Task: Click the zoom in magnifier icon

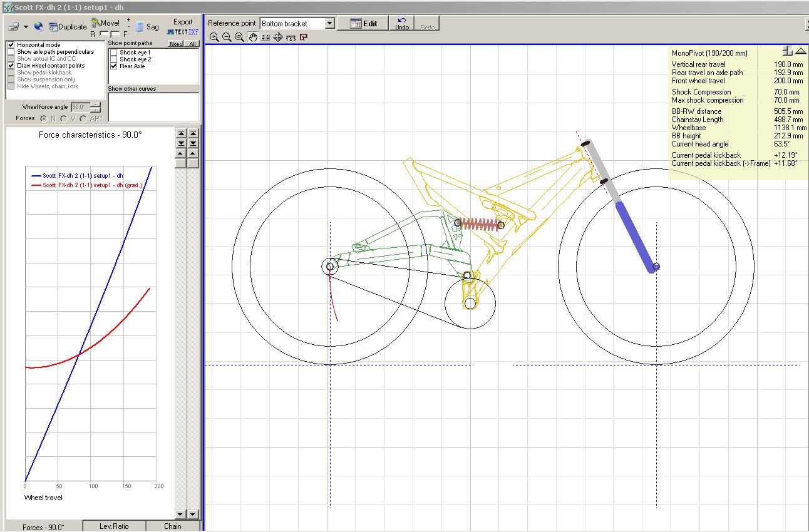Action: [x=214, y=37]
